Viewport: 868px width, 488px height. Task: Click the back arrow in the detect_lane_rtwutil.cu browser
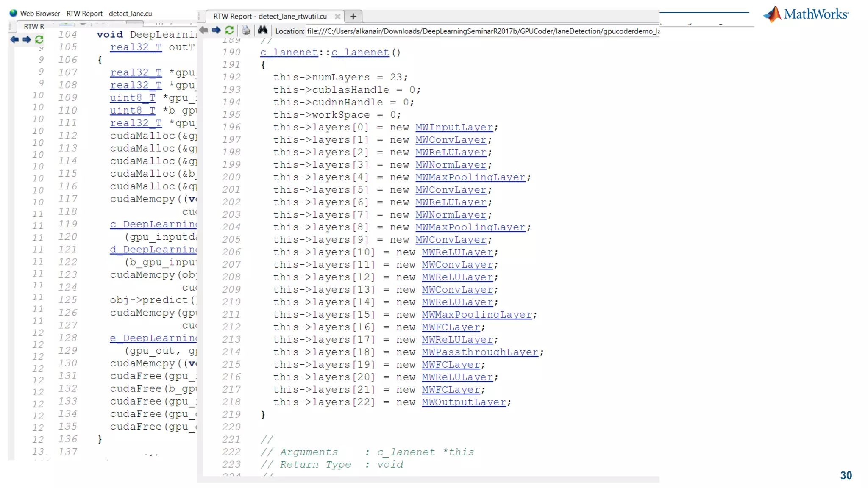[204, 30]
